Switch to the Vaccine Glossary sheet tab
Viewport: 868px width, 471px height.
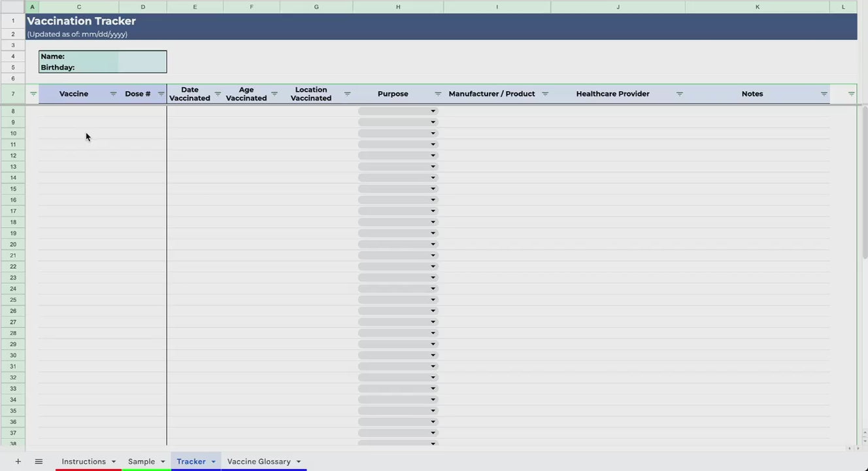tap(259, 462)
